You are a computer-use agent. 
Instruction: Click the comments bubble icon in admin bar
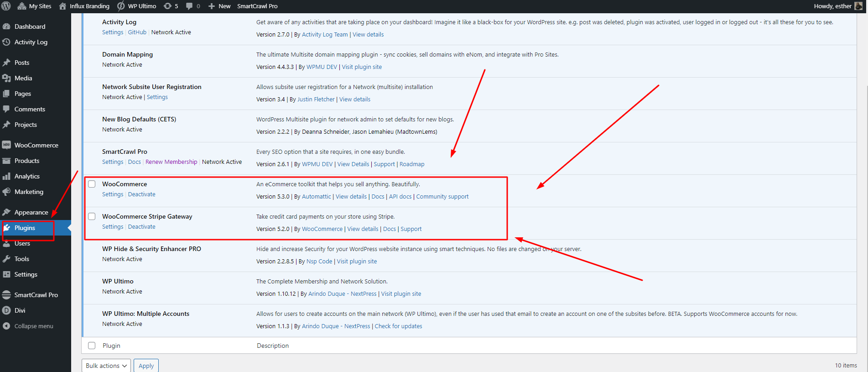(189, 6)
